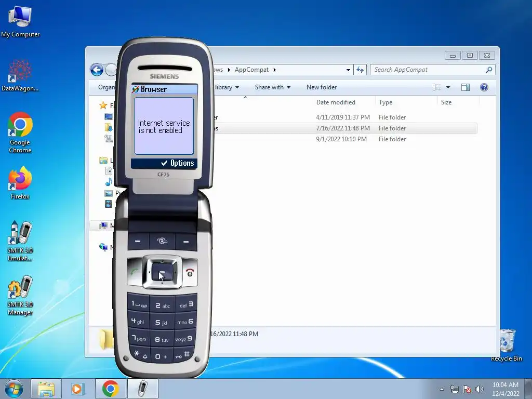Click the phone's right soft key

pyautogui.click(x=186, y=242)
